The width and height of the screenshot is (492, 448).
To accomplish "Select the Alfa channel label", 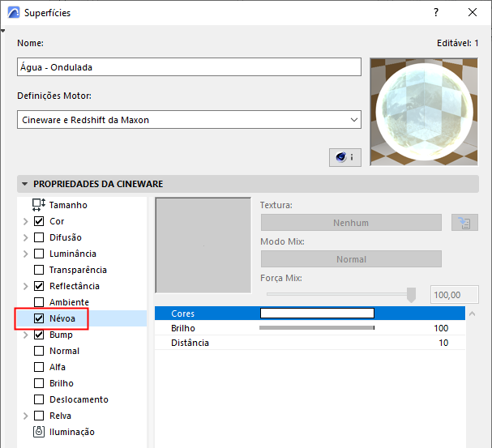I will [x=58, y=367].
